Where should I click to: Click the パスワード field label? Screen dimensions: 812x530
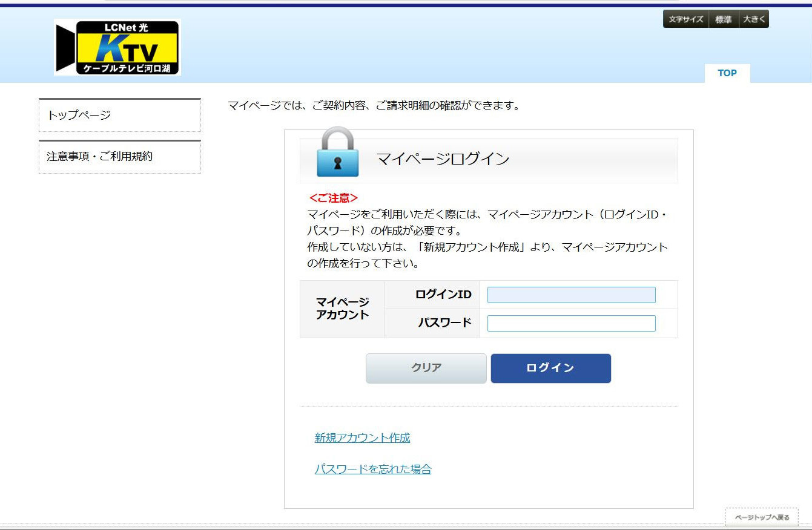click(444, 323)
